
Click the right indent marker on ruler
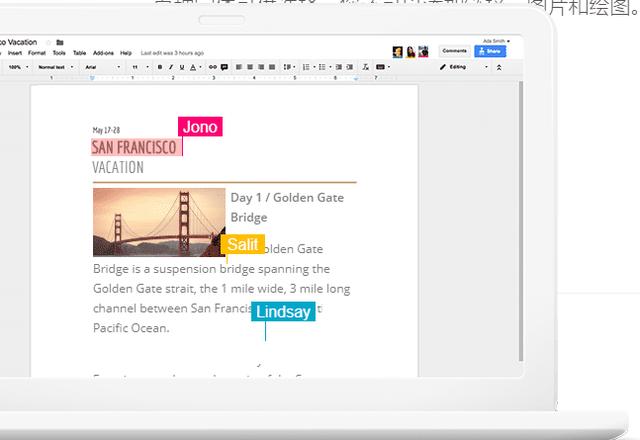click(356, 78)
